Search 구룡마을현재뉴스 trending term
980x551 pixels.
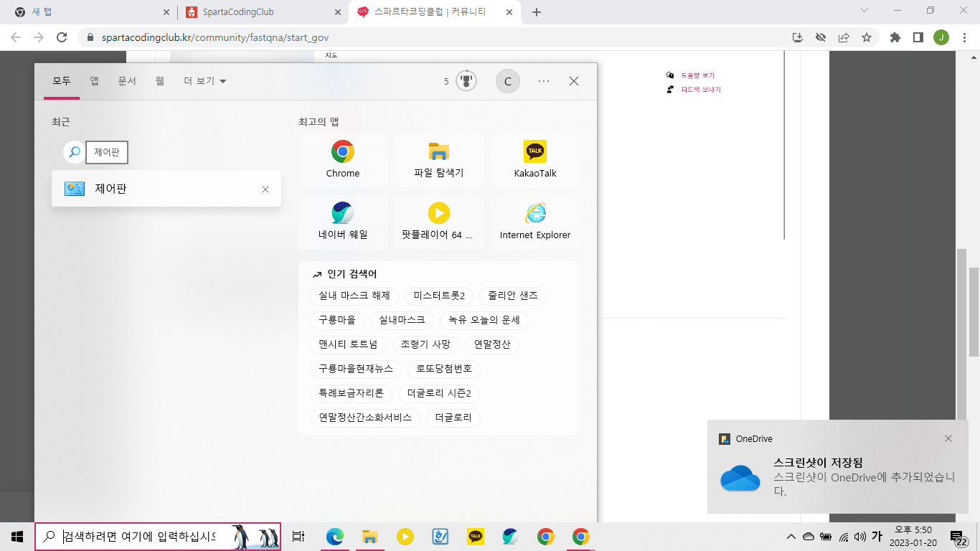pos(356,369)
